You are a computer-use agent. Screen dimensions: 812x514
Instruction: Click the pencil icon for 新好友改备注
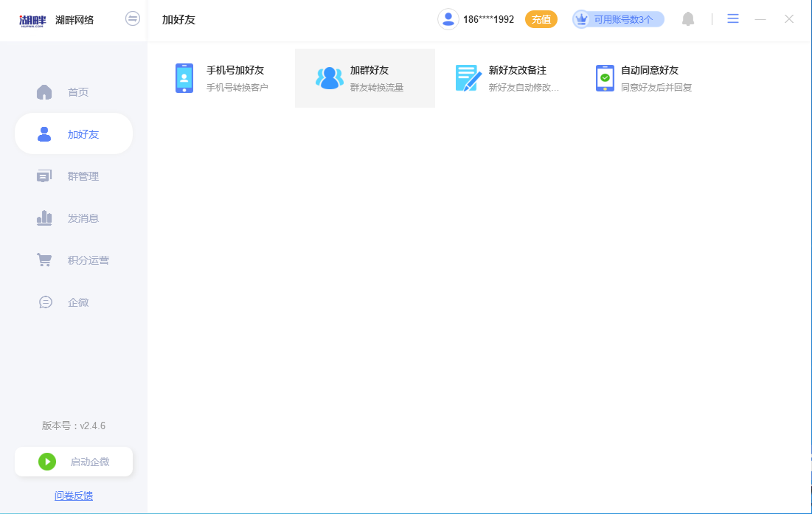pyautogui.click(x=466, y=77)
